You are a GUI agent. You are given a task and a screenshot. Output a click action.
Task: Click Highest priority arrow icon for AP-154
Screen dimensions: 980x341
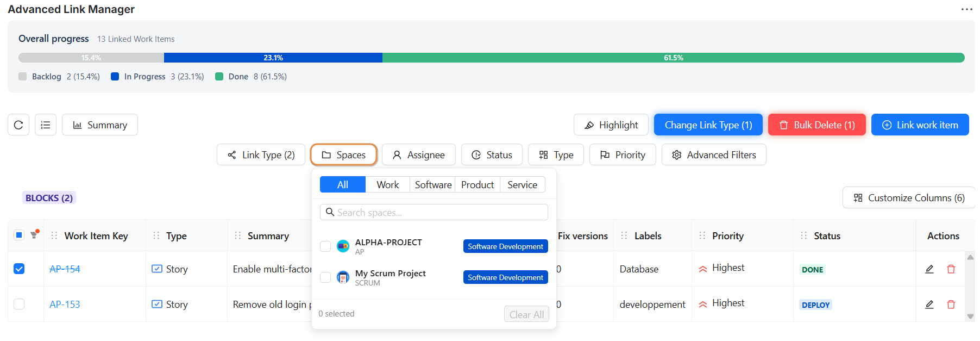click(x=703, y=269)
